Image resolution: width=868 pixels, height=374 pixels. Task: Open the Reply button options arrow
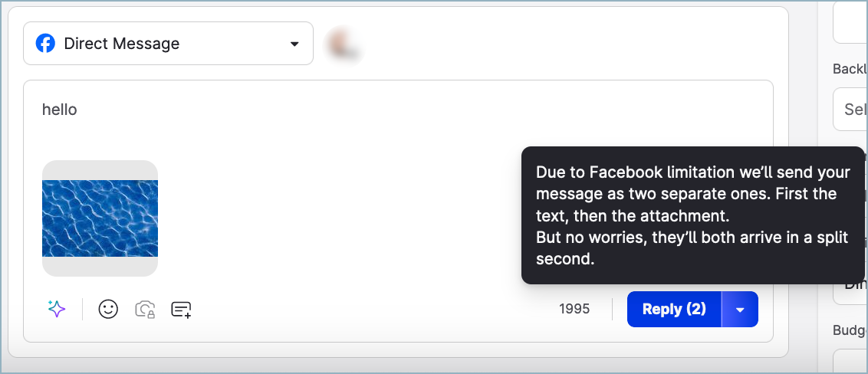pos(740,310)
